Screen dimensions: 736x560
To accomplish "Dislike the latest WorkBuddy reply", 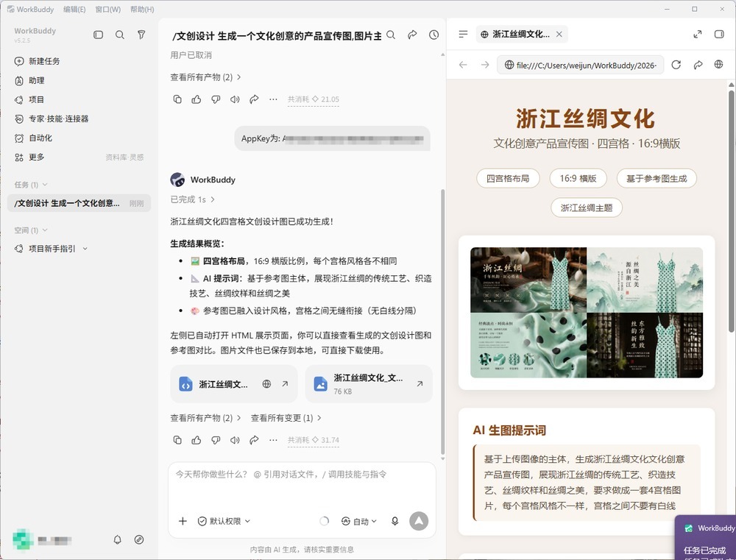I will pos(216,440).
